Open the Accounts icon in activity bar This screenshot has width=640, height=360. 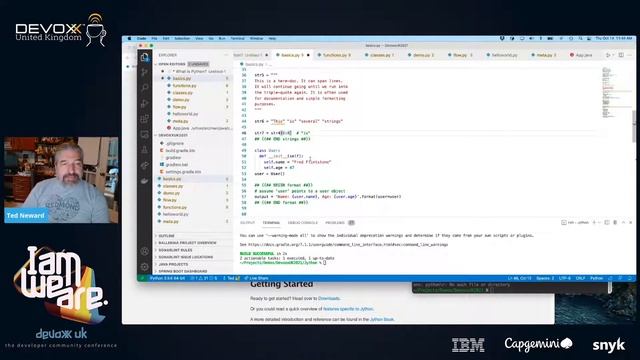144,251
